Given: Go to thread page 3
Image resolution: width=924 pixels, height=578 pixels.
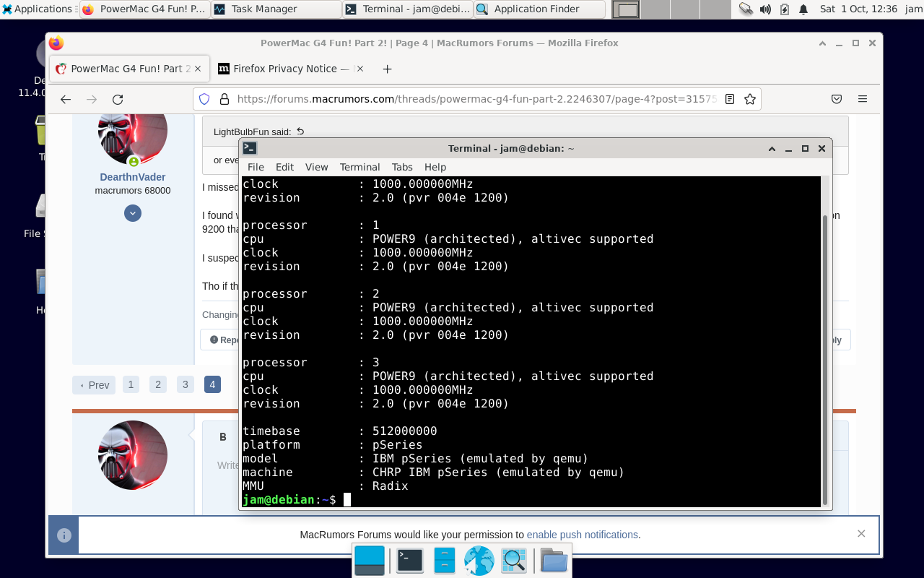Looking at the screenshot, I should [x=186, y=384].
